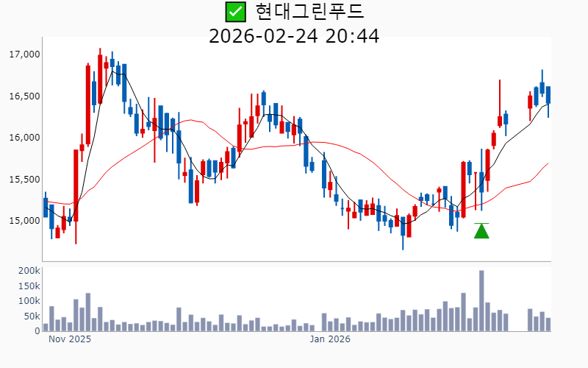Viewport: 588px width, 368px height.
Task: Click the 50k volume axis label
Action: pyautogui.click(x=31, y=316)
